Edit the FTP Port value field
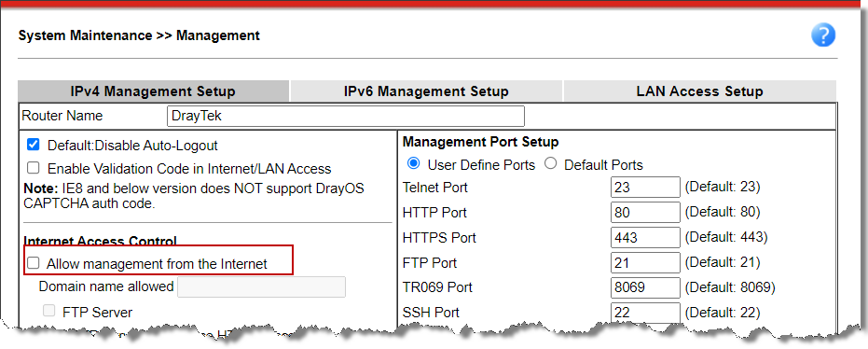The image size is (868, 349). coord(645,262)
